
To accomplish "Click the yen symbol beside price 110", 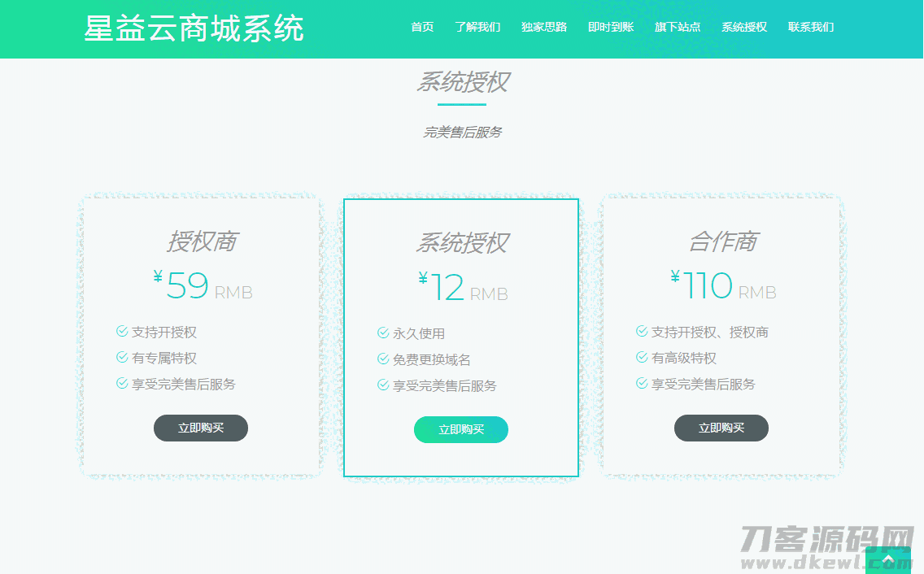I will point(675,277).
